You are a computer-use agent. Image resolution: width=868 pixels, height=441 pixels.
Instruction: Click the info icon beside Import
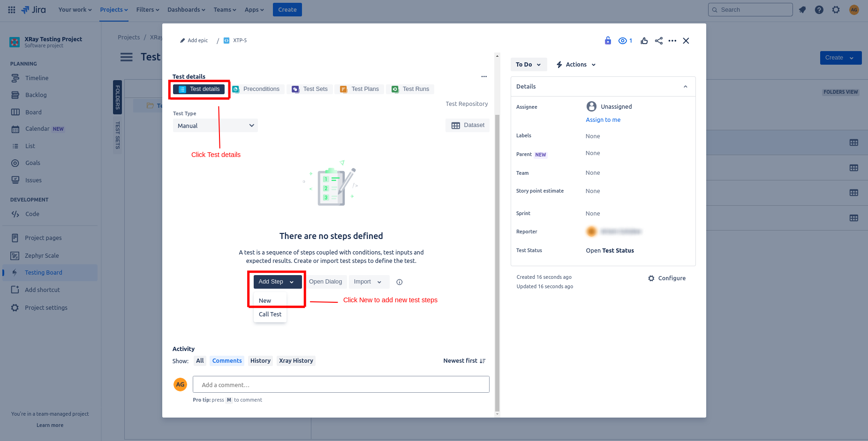coord(400,282)
